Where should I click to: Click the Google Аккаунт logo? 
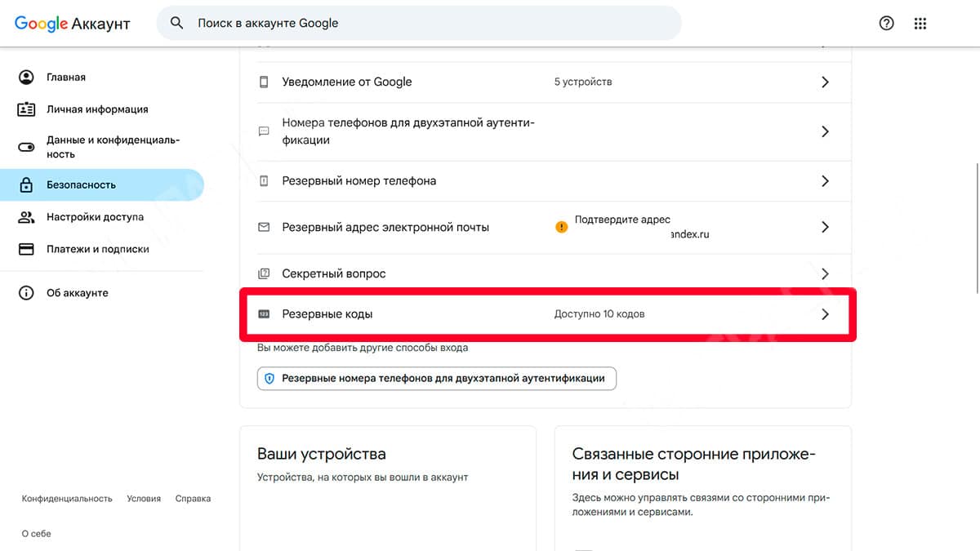pos(73,24)
